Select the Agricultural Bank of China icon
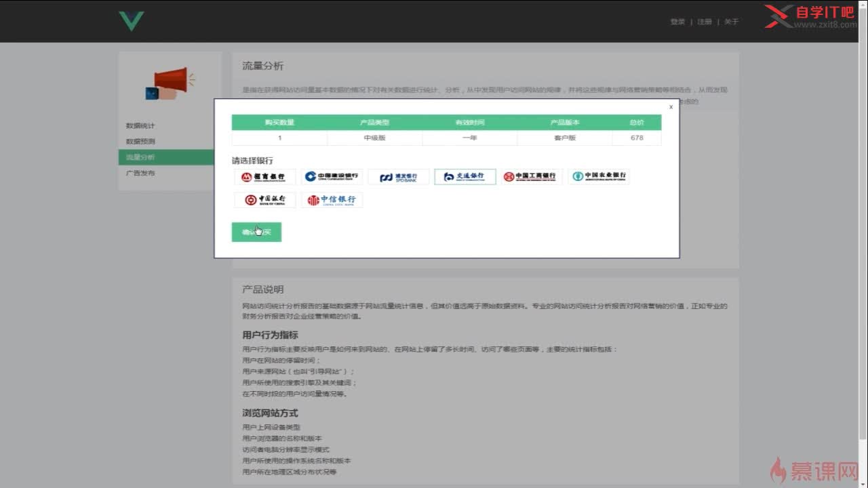Screen dimensions: 868x488 click(x=598, y=176)
